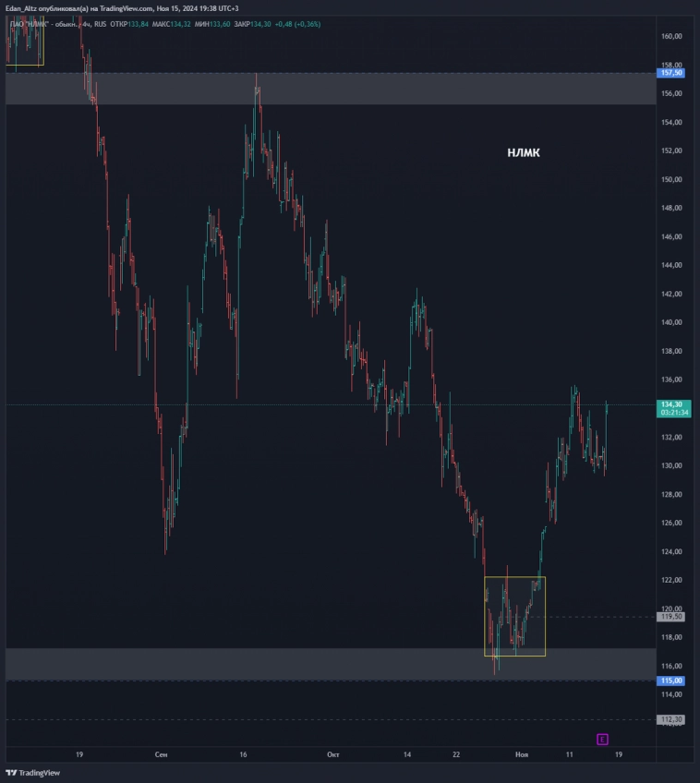Screen dimensions: 700x783
Task: Select the 112,30 price level label
Action: click(x=670, y=719)
